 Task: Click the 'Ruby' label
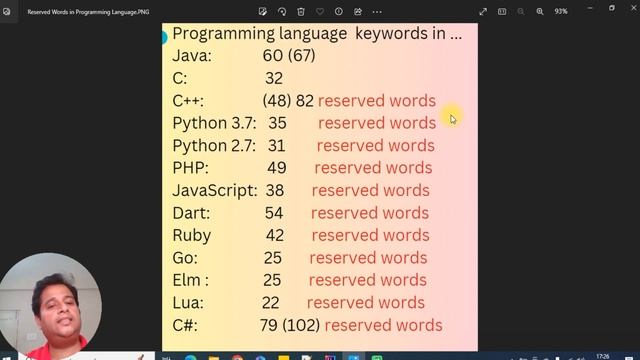[191, 236]
